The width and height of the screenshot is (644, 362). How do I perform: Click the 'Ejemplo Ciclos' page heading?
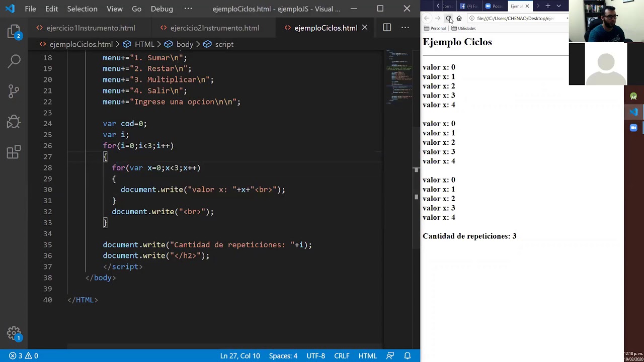pyautogui.click(x=457, y=42)
